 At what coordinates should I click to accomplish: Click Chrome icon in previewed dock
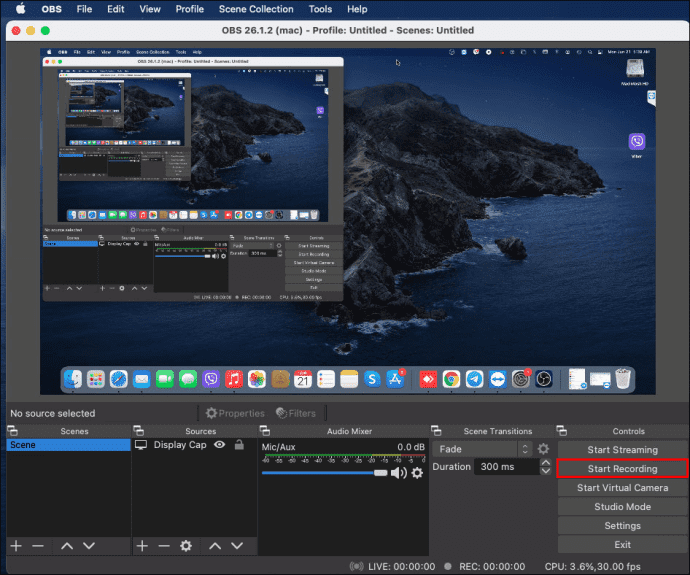(451, 379)
